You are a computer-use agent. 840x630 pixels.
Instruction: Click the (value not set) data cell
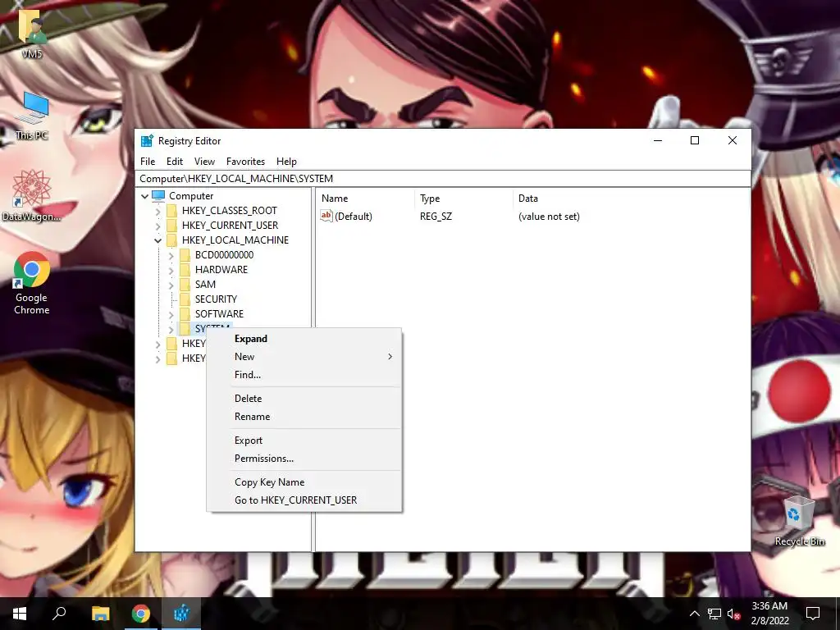549,217
